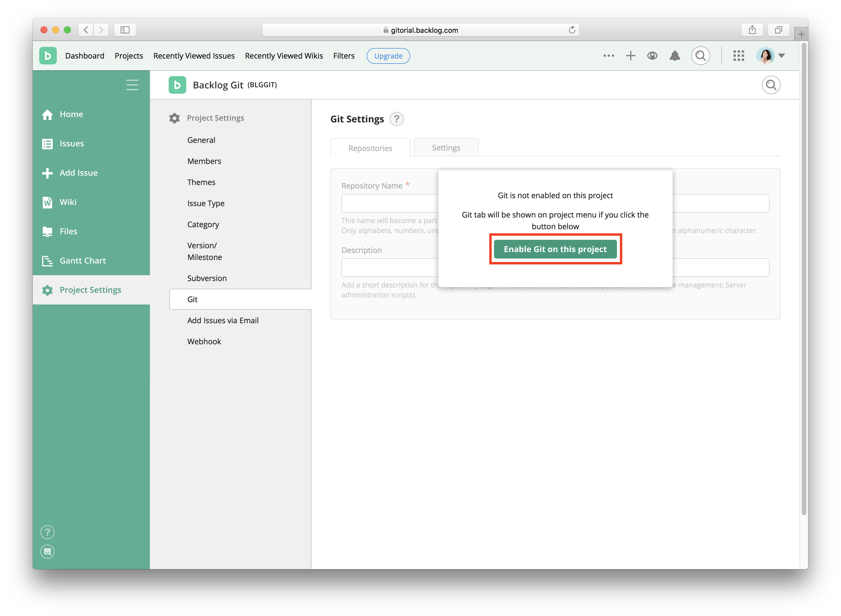Click the Upgrade button in navbar
841x616 pixels.
(389, 55)
